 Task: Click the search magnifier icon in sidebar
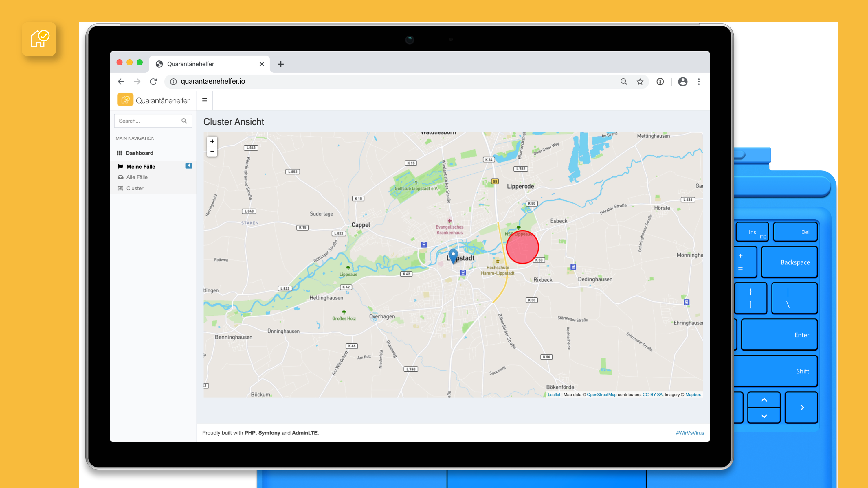tap(184, 121)
